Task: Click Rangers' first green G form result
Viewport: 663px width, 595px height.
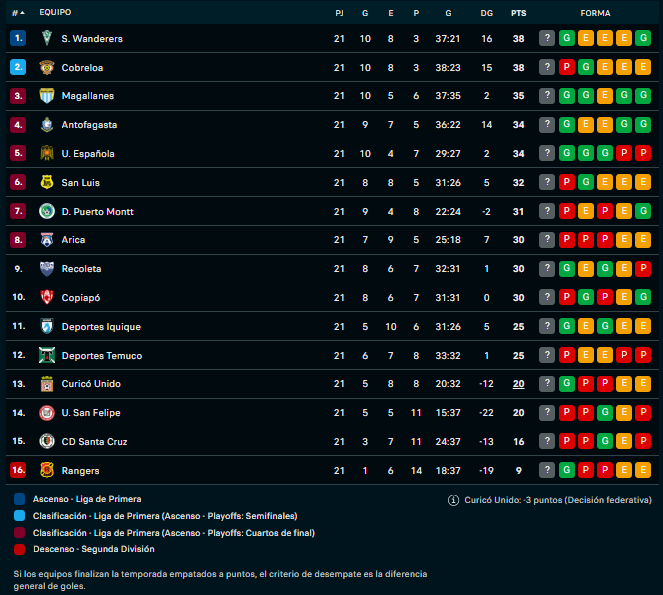Action: [x=567, y=470]
